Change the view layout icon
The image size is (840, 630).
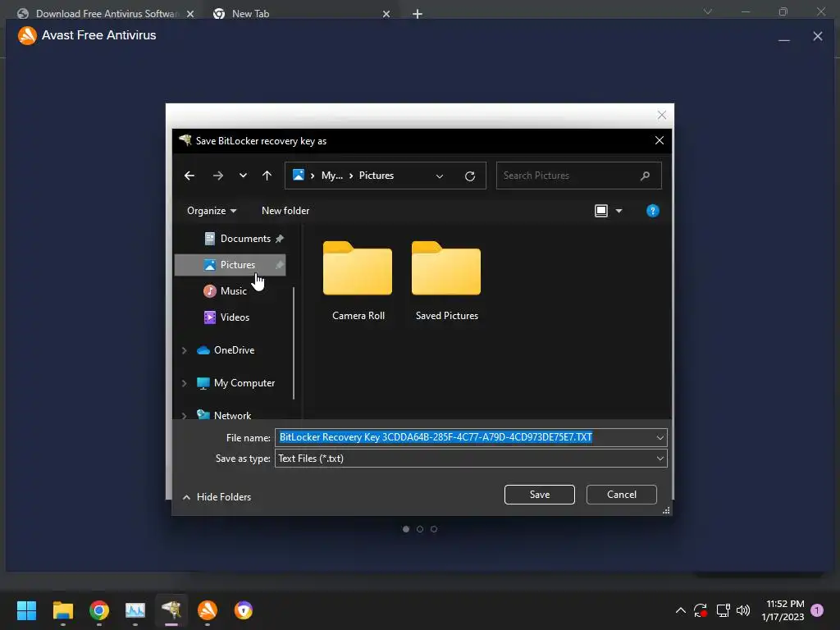click(x=601, y=211)
